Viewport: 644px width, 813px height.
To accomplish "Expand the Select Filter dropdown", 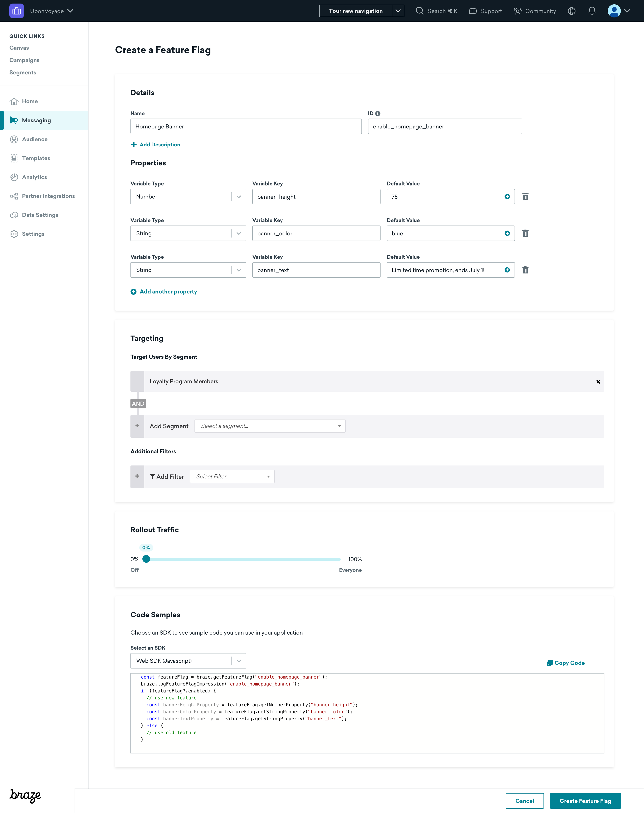I will pyautogui.click(x=232, y=477).
